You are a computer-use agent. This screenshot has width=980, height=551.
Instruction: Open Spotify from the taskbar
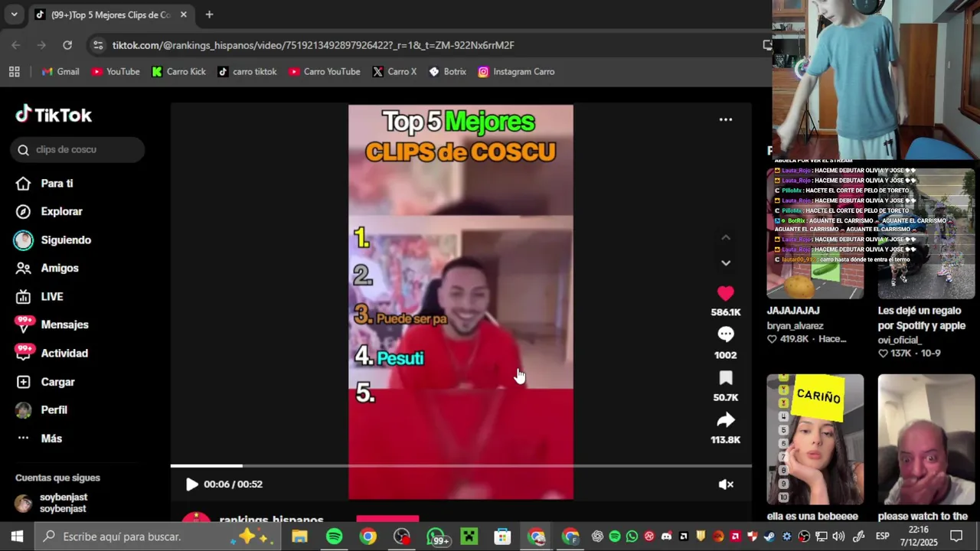point(335,536)
